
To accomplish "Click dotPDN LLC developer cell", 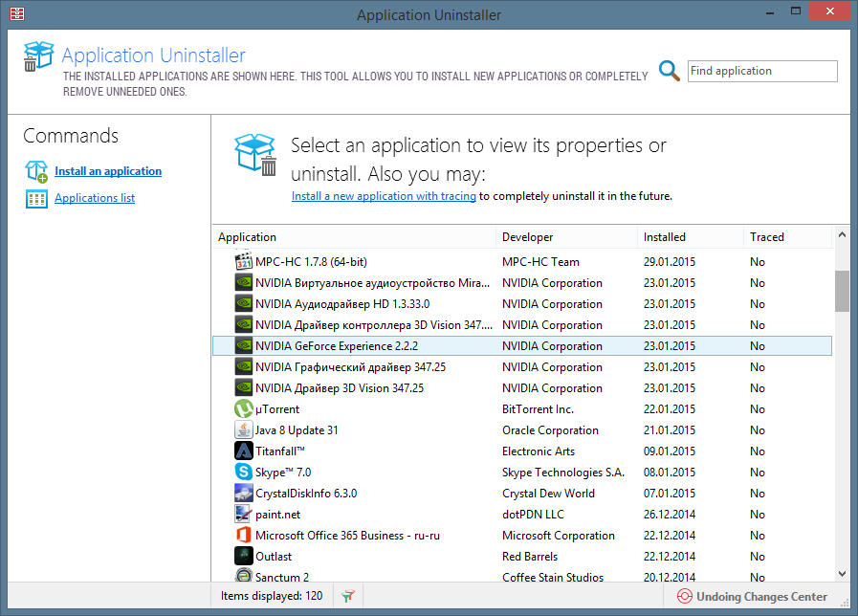I will (x=533, y=515).
